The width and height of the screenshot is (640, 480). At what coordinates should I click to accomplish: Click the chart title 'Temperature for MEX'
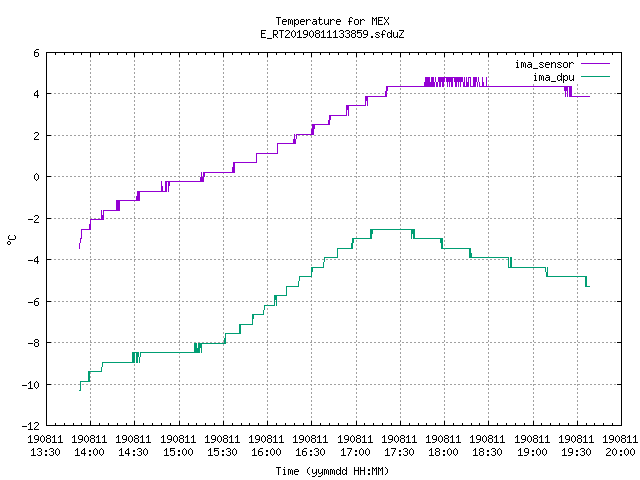point(332,21)
